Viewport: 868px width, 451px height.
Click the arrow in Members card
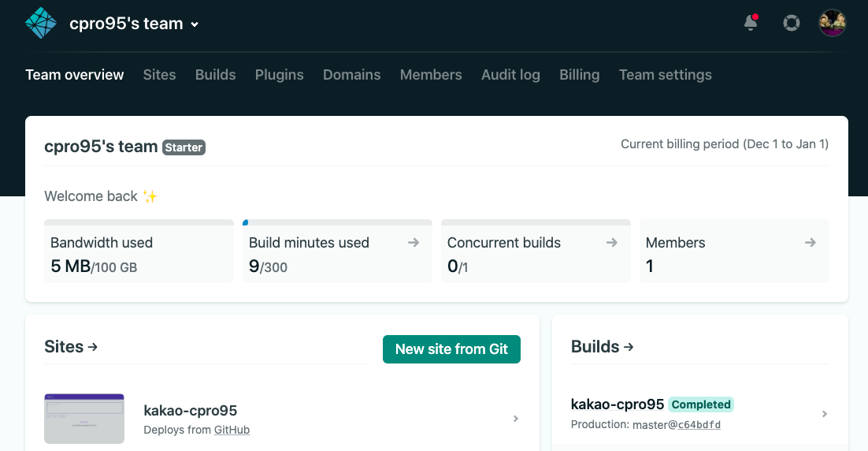point(810,243)
